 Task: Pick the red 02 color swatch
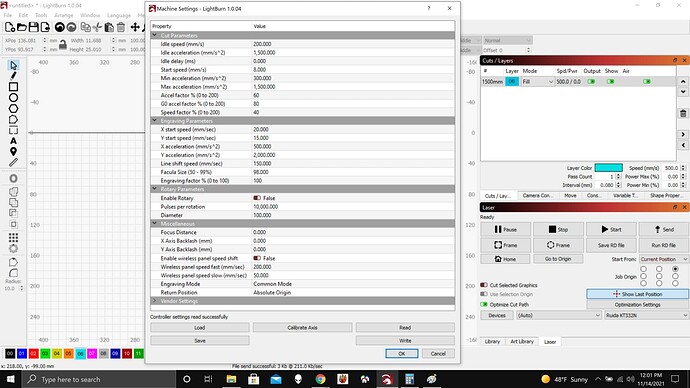(33, 353)
